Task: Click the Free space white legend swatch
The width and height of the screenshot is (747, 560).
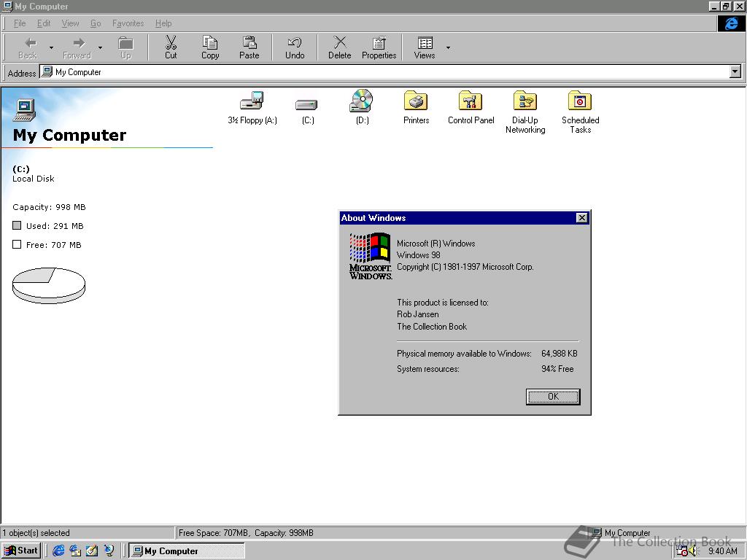Action: tap(17, 244)
